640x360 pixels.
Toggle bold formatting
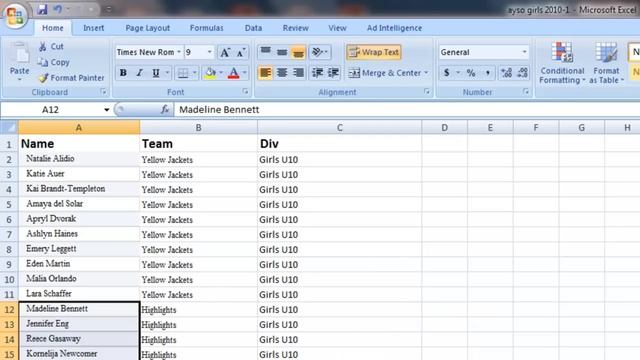click(x=123, y=73)
